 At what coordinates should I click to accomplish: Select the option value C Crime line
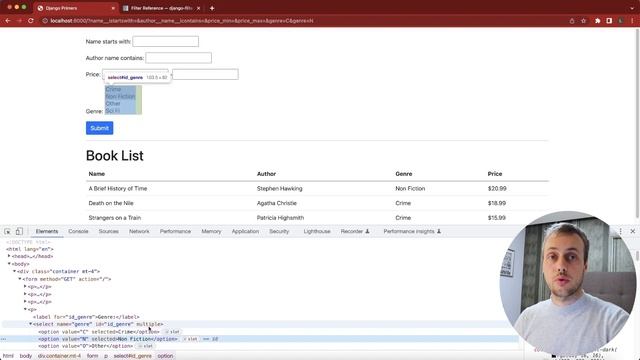[99, 332]
